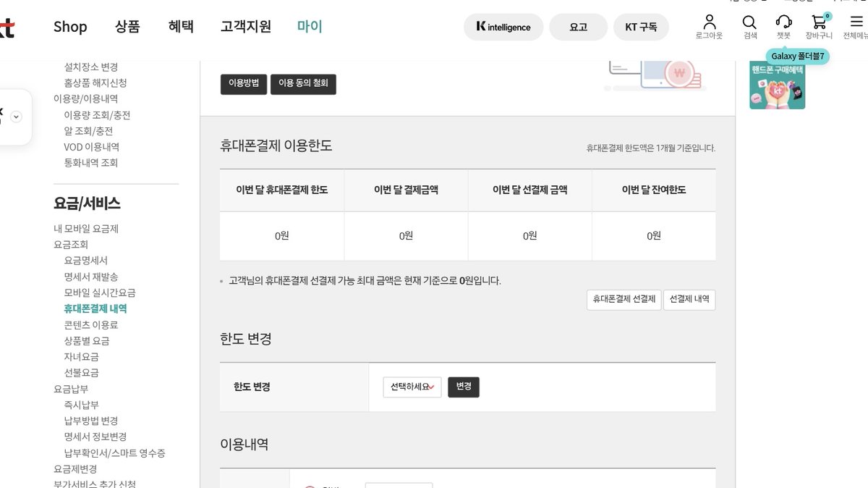Open the 챗봇 chatbot headset icon
Viewport: 868px width, 488px height.
[783, 23]
